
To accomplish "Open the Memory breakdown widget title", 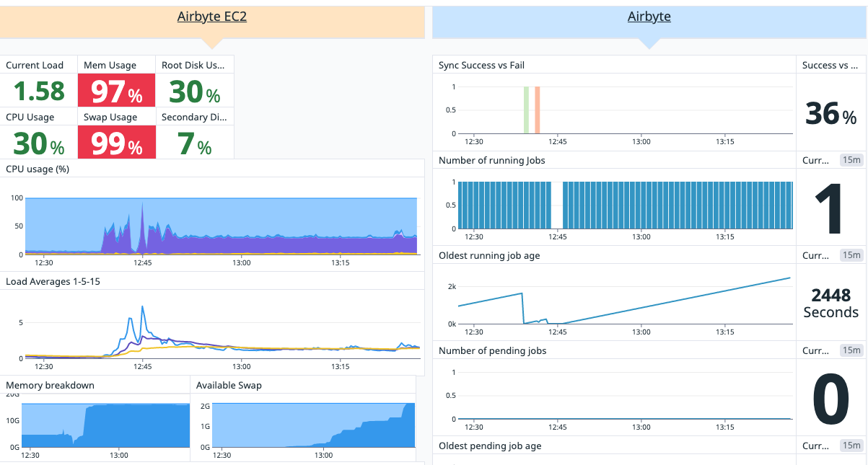I will (50, 385).
